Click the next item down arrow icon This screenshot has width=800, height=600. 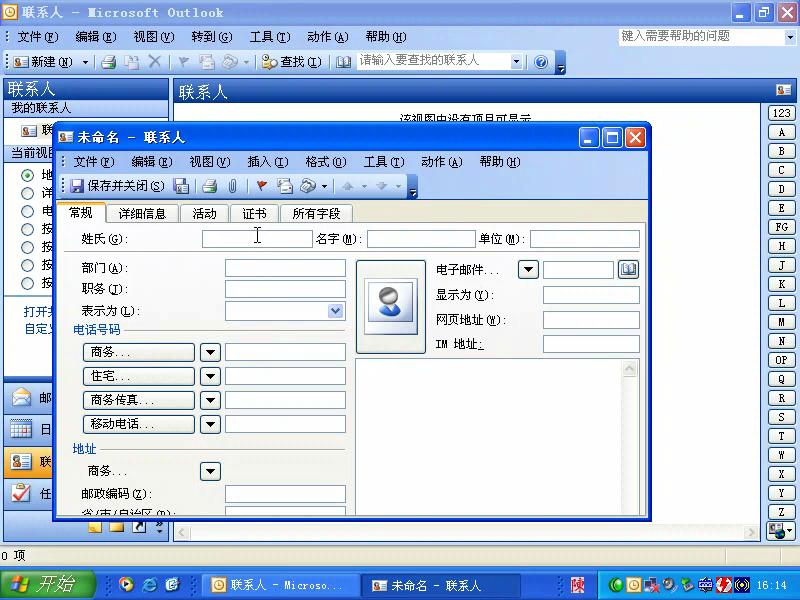(x=381, y=186)
